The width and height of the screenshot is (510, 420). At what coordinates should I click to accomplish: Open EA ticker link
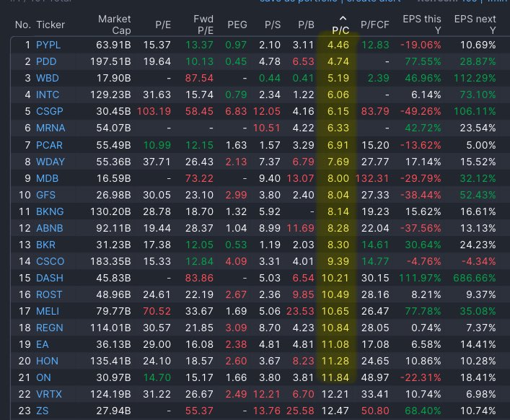43,344
